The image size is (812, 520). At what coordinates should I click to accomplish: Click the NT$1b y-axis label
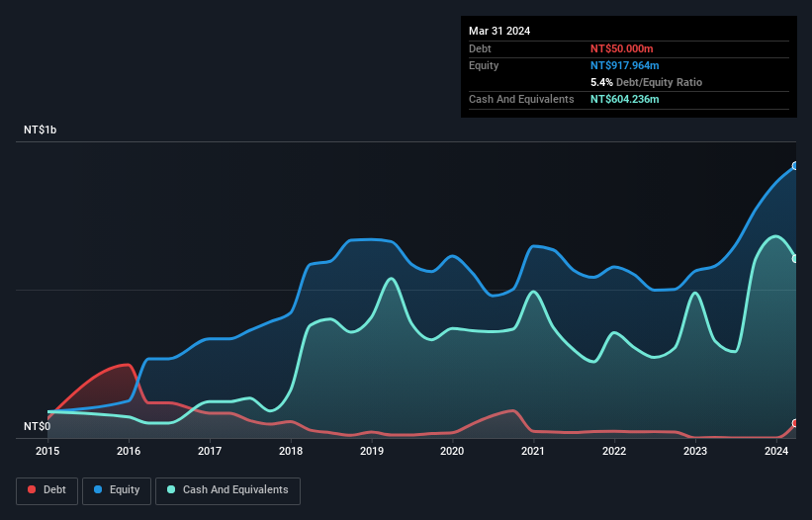click(x=40, y=130)
